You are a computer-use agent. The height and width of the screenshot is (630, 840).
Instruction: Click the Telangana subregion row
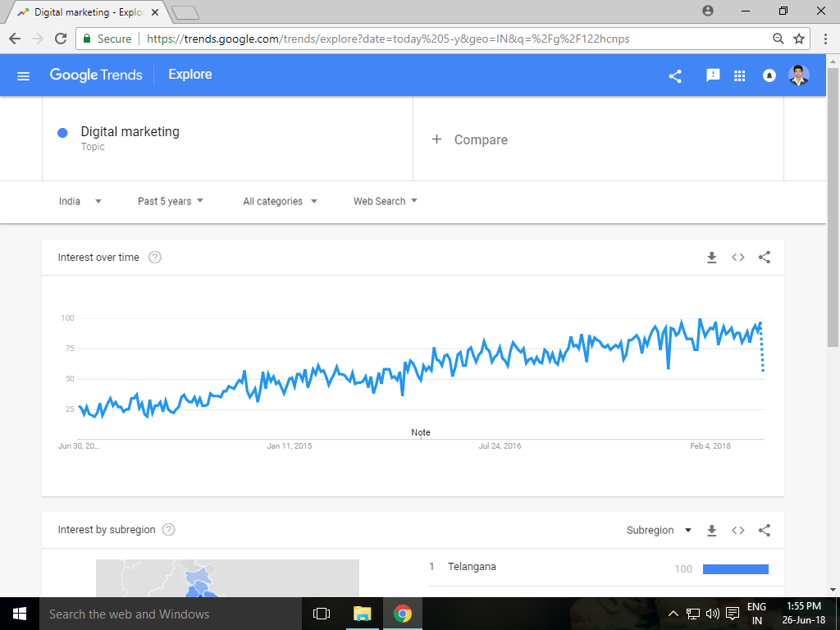pos(598,568)
